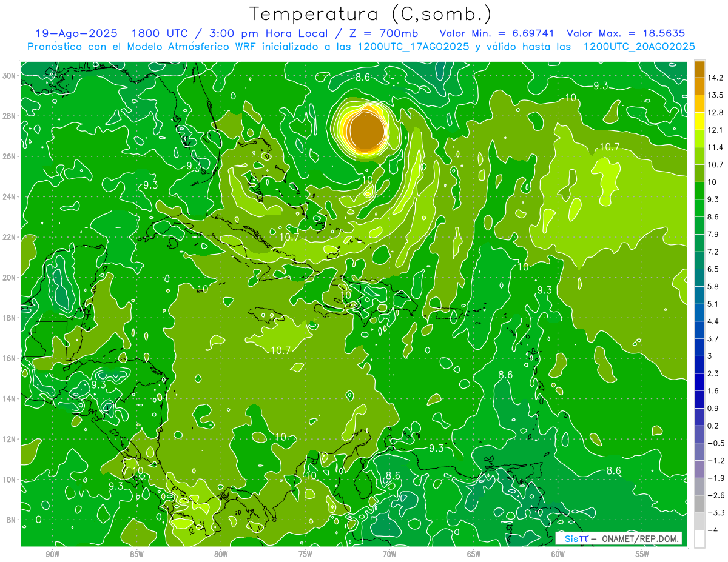Click the "ONAMET/REP.DOM." credit label
The height and width of the screenshot is (562, 728).
coord(639,538)
